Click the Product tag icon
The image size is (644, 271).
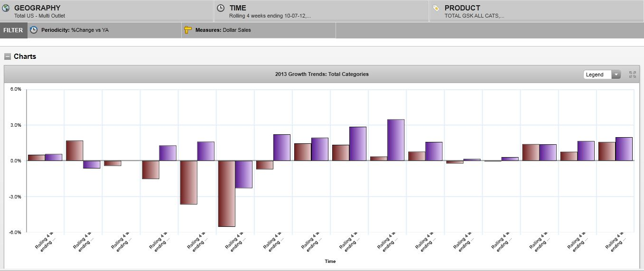(x=436, y=8)
